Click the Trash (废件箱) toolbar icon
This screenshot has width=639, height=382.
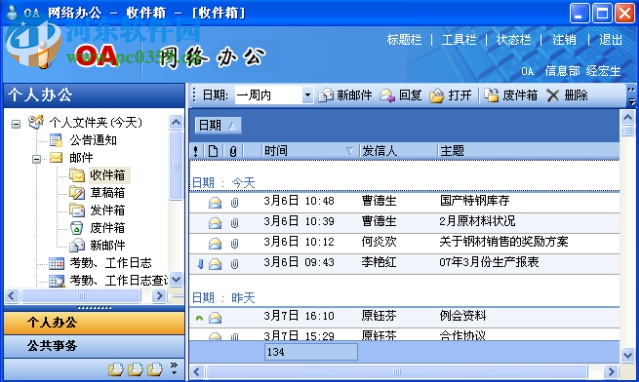point(491,95)
